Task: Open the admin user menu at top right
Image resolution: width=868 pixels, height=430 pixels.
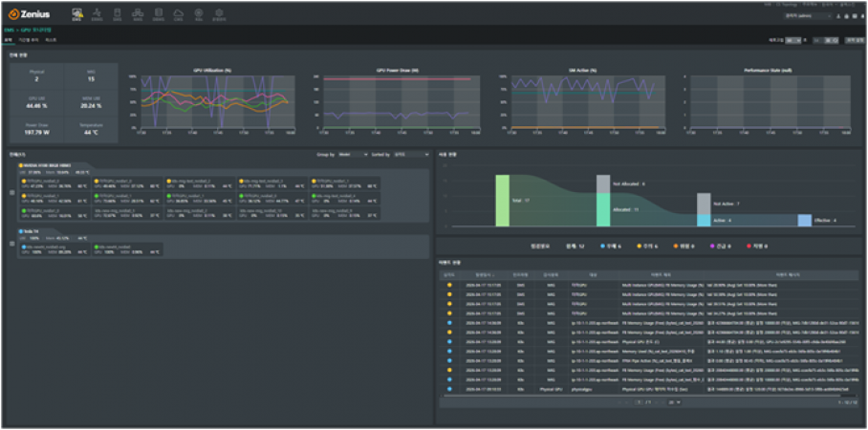Action: click(808, 16)
